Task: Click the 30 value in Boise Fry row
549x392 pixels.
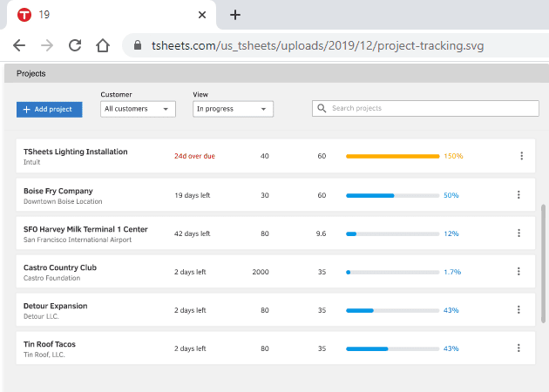Action: (265, 195)
